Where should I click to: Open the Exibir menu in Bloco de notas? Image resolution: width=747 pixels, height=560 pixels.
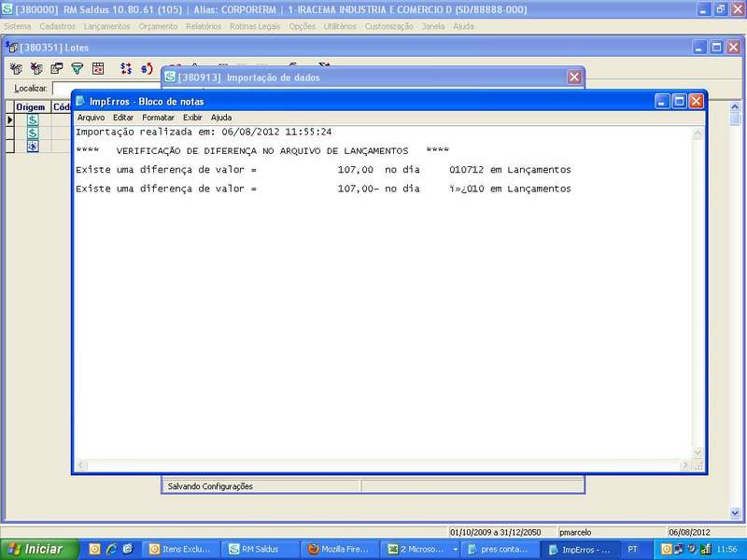tap(192, 118)
